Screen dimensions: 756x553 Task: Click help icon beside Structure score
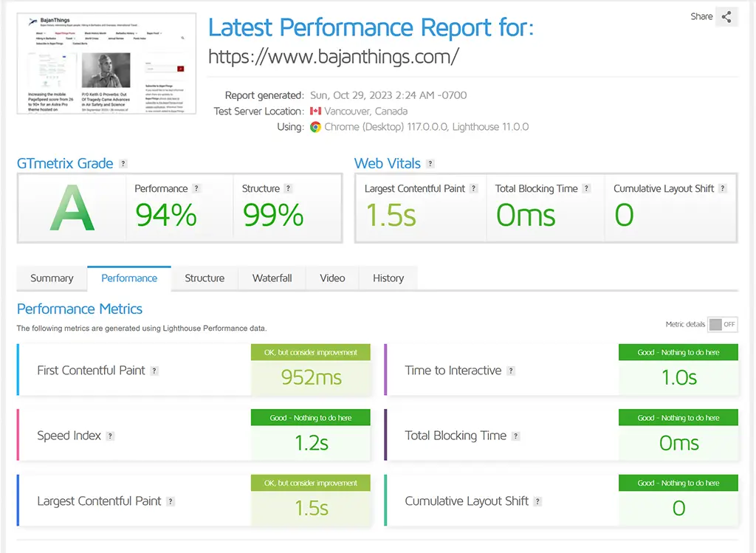288,188
